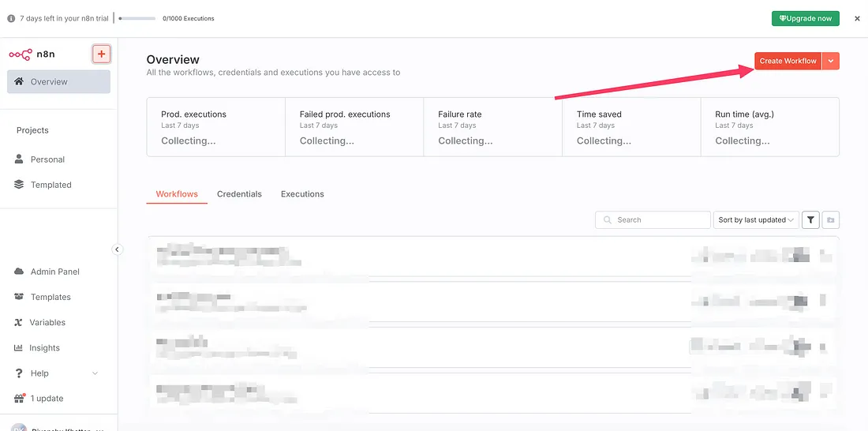Click the Personal project person icon
The height and width of the screenshot is (431, 868).
[19, 159]
